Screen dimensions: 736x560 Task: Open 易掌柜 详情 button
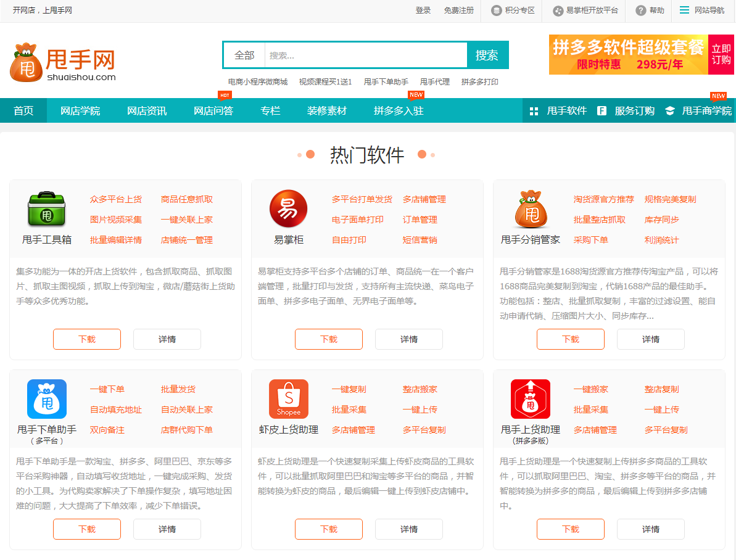tap(409, 339)
